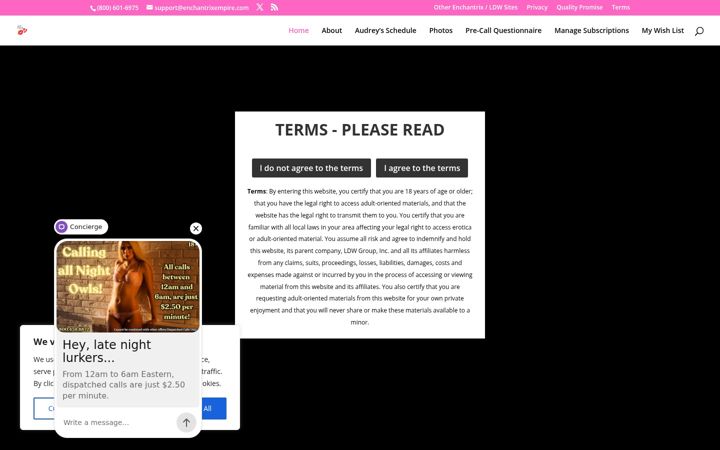Select the Home menu item
The height and width of the screenshot is (450, 720).
point(298,30)
